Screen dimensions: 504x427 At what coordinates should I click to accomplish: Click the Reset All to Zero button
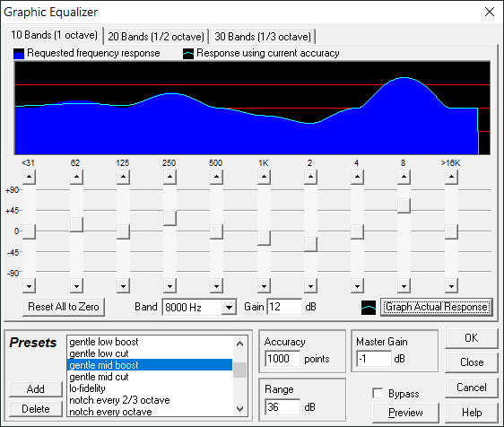point(64,307)
